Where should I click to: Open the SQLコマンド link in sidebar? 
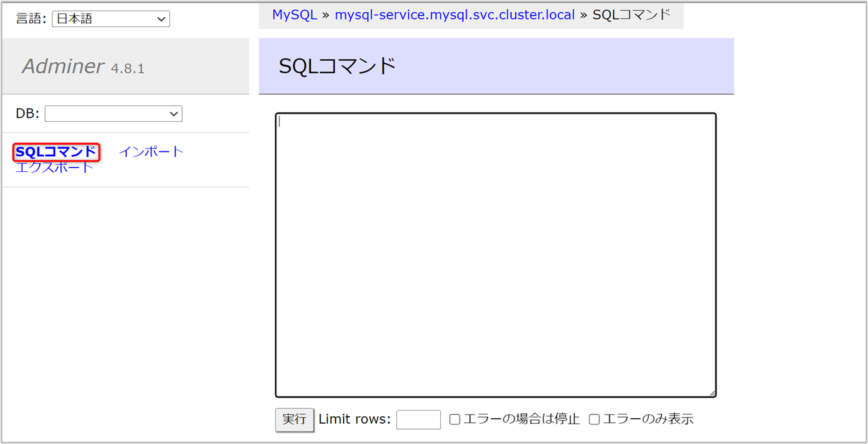click(56, 151)
